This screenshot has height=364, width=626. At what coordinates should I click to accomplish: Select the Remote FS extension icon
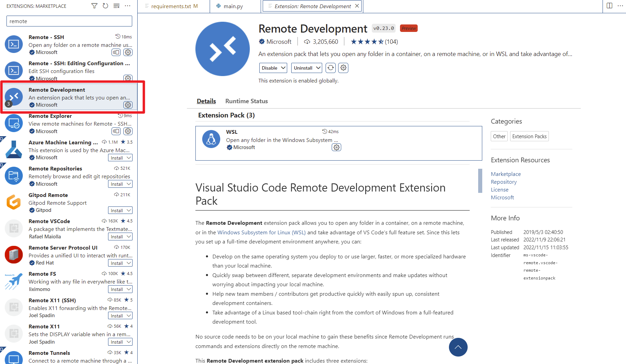coord(14,281)
